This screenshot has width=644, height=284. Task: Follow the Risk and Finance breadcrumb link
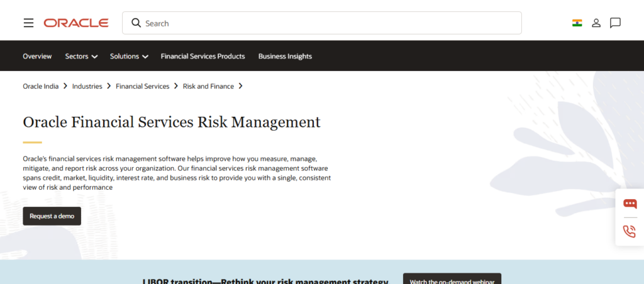pyautogui.click(x=208, y=86)
